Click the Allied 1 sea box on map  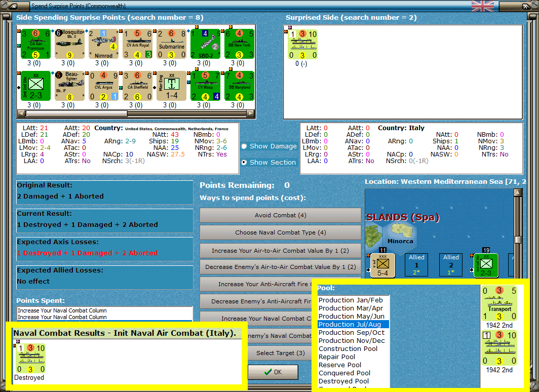click(x=416, y=265)
